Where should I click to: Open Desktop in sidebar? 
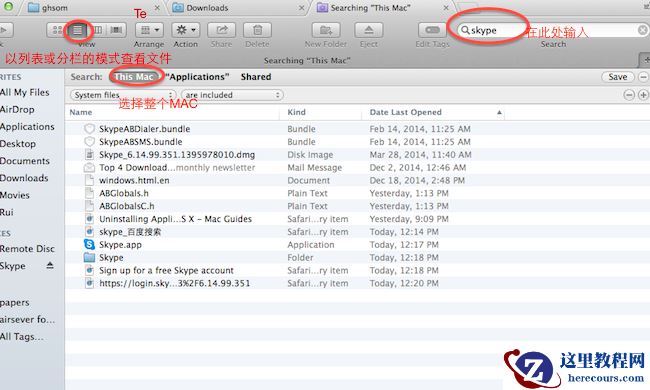pyautogui.click(x=18, y=144)
